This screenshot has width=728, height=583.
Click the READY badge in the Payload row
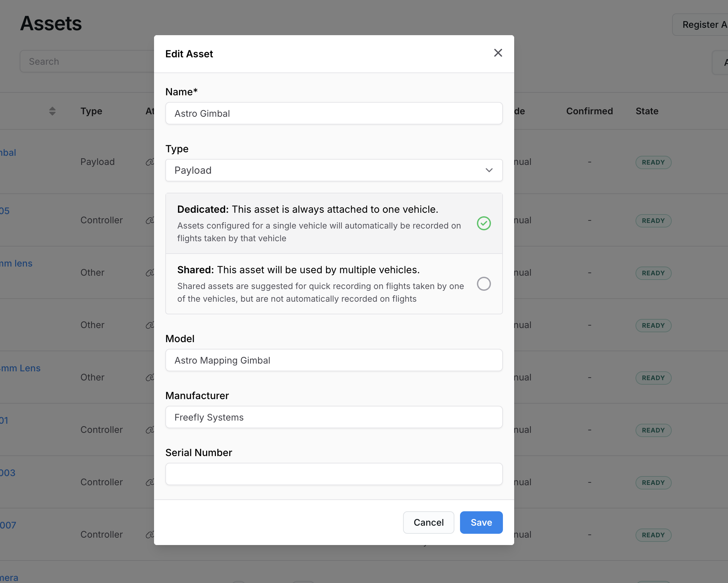(653, 162)
